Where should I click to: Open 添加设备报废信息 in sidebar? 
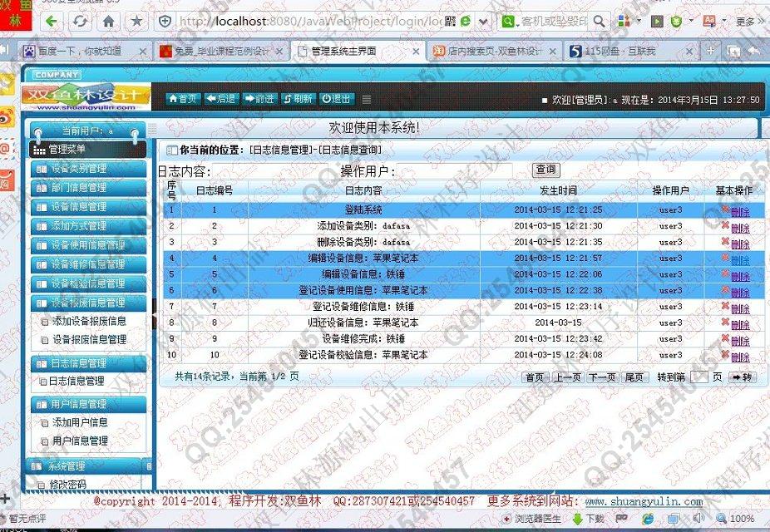(89, 321)
